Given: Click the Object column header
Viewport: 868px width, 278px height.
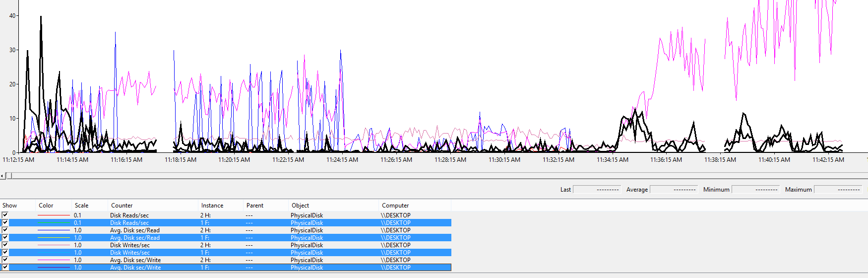Looking at the screenshot, I should click(300, 206).
